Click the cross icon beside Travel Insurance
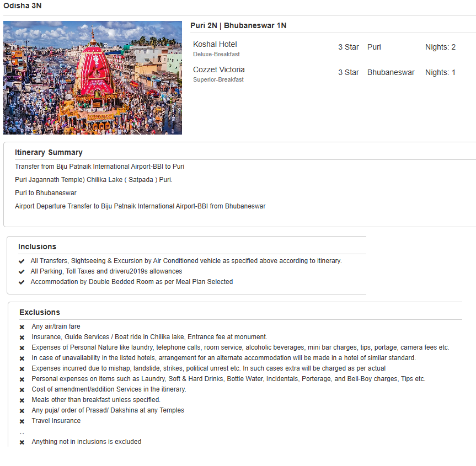The height and width of the screenshot is (466, 476). 22,421
